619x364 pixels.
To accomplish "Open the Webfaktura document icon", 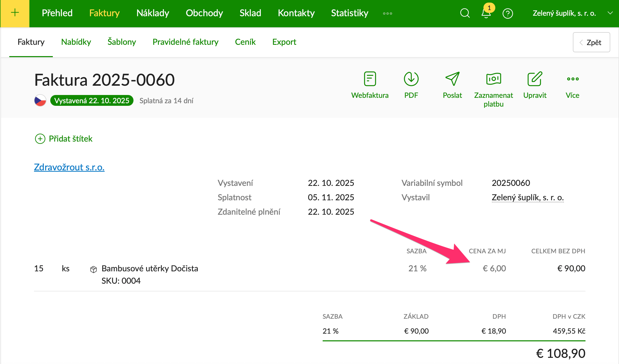I will click(370, 79).
